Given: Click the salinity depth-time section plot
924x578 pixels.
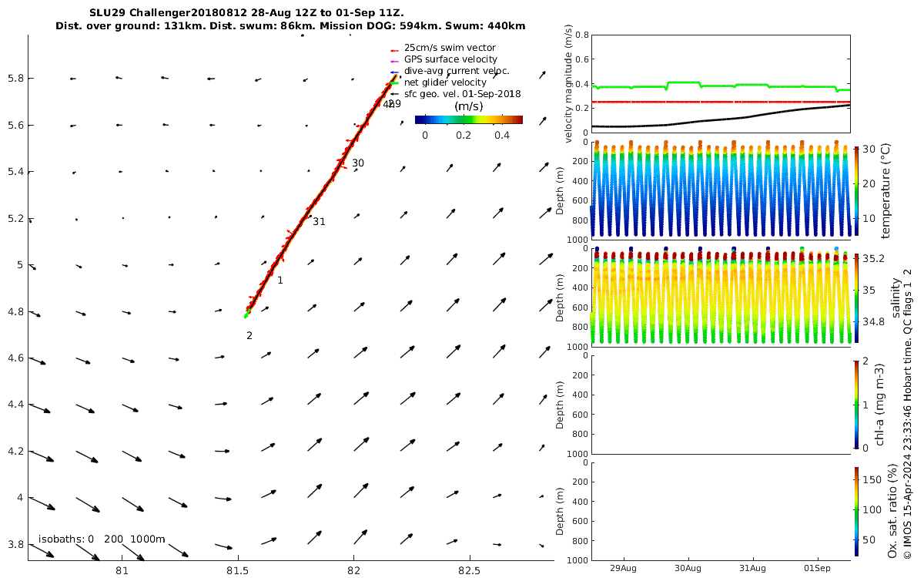Looking at the screenshot, I should 721,297.
